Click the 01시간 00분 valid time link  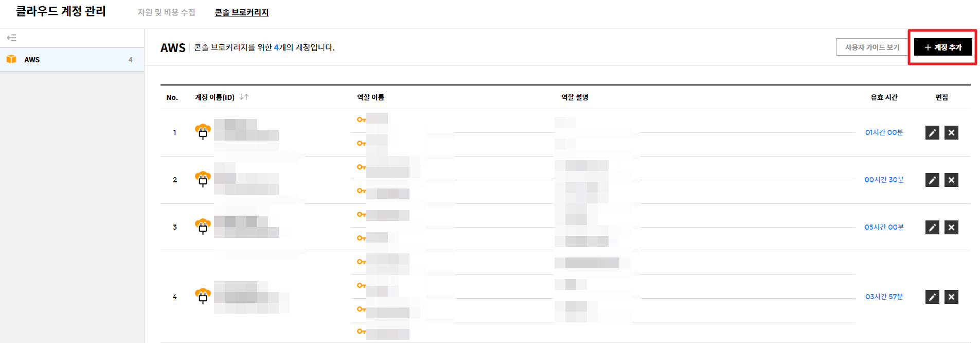click(884, 132)
